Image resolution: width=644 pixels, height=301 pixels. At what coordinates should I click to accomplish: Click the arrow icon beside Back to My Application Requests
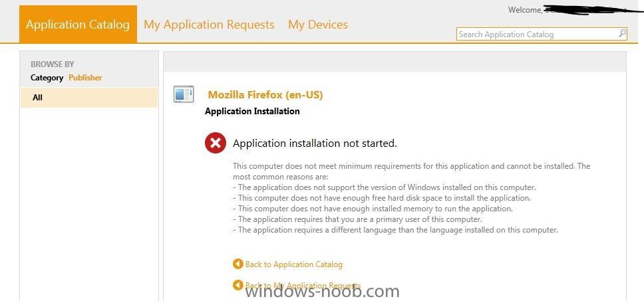point(238,285)
